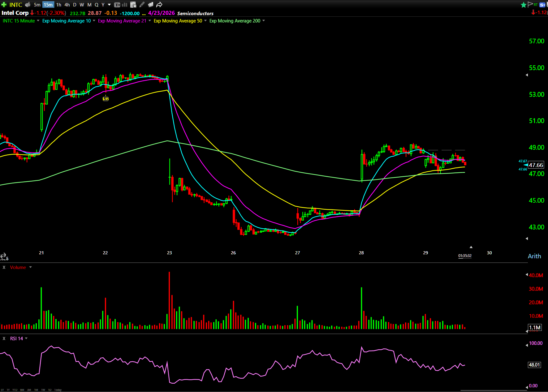The width and height of the screenshot is (548, 392).
Task: Click the green star favorite icon
Action: pyautogui.click(x=524, y=5)
